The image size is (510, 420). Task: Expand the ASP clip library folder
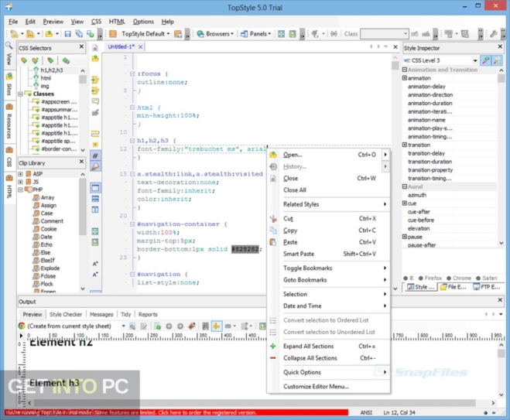[x=20, y=174]
